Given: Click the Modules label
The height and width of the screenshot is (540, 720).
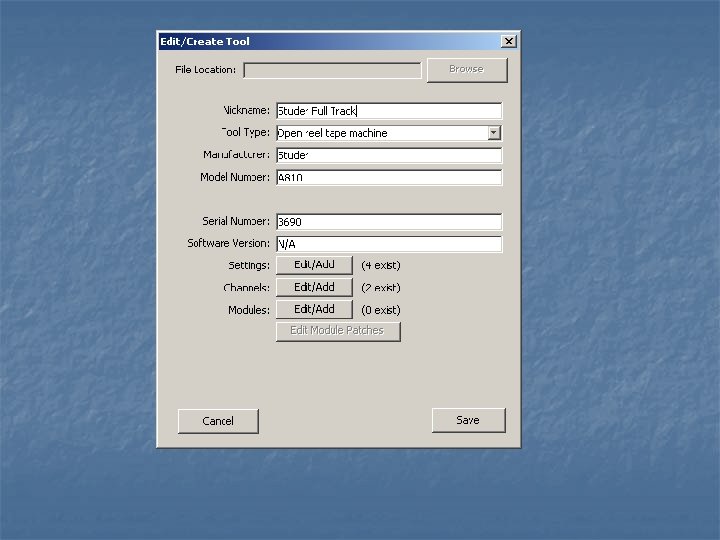Looking at the screenshot, I should [x=249, y=310].
